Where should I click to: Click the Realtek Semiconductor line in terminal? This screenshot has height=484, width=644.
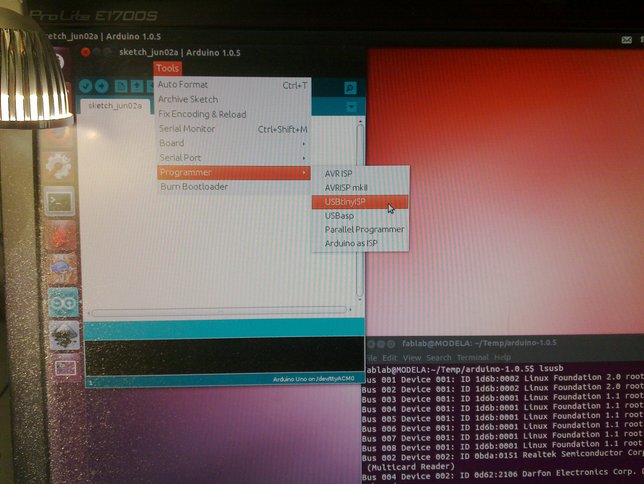503,456
